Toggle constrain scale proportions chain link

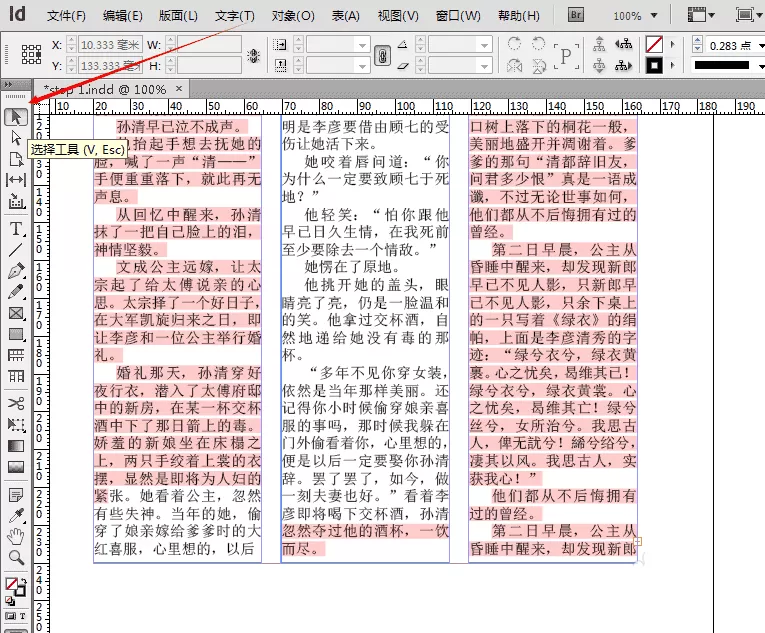[x=382, y=55]
